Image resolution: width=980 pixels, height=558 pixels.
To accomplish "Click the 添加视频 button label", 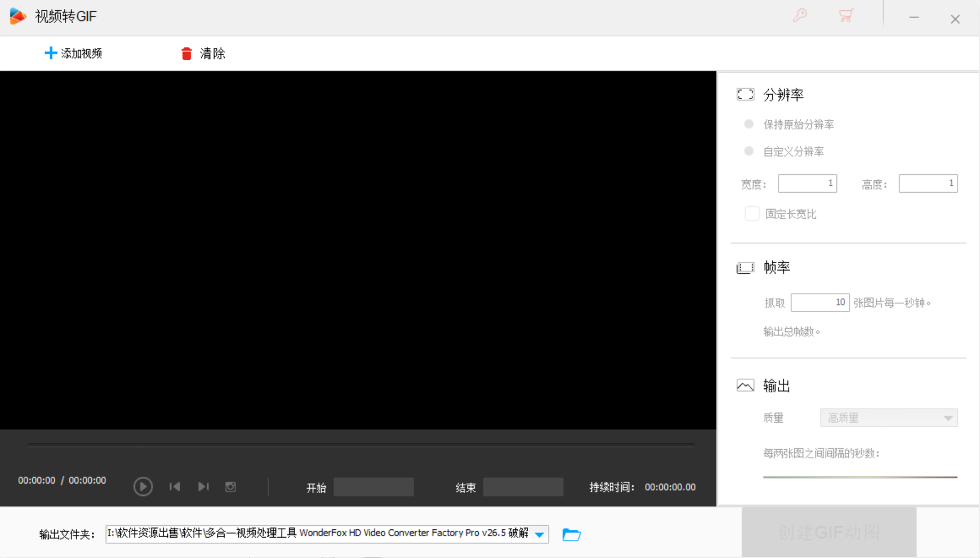I will pos(82,54).
